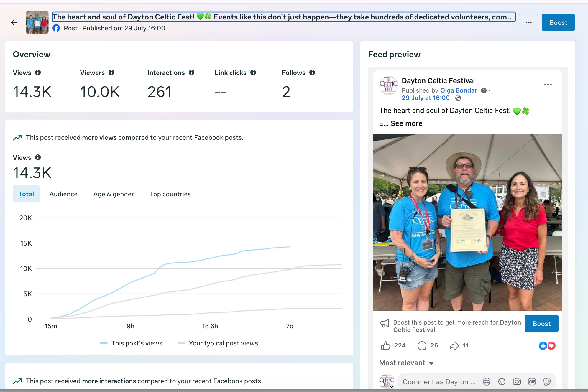Click the Dayton Celtic Festival page avatar
Viewport: 588px width, 392px height.
pos(388,85)
